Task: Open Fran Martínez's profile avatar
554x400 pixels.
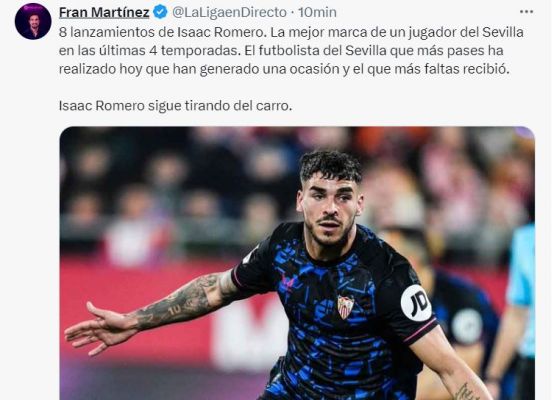Action: click(x=33, y=22)
